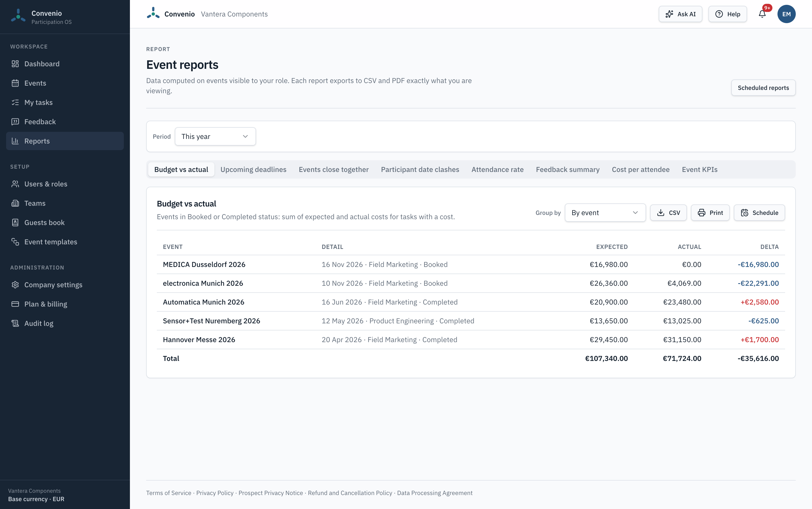Open the Privacy Policy link

coord(215,493)
